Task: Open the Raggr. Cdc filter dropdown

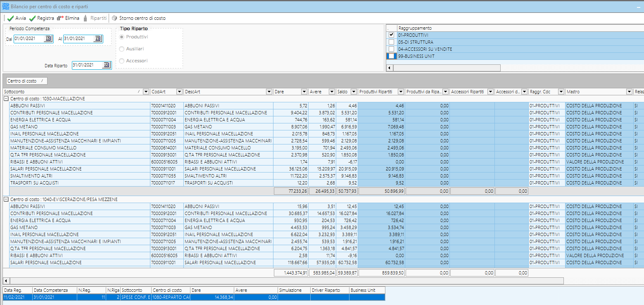Action: pyautogui.click(x=560, y=92)
